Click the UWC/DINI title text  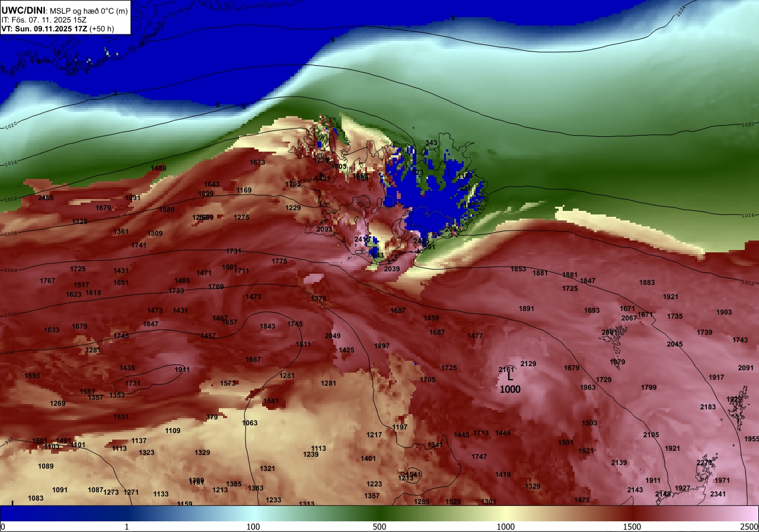click(23, 11)
